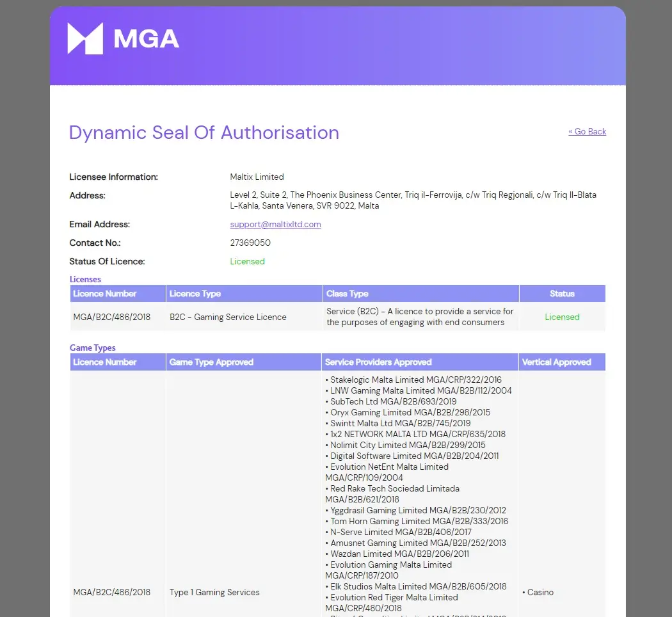The height and width of the screenshot is (617, 672).
Task: Click the Contact No. label
Action: [x=95, y=243]
